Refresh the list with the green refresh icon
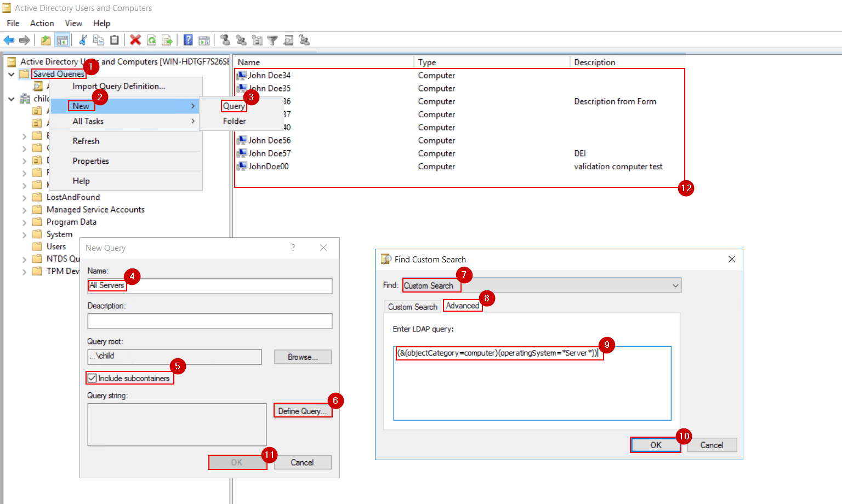 tap(152, 39)
